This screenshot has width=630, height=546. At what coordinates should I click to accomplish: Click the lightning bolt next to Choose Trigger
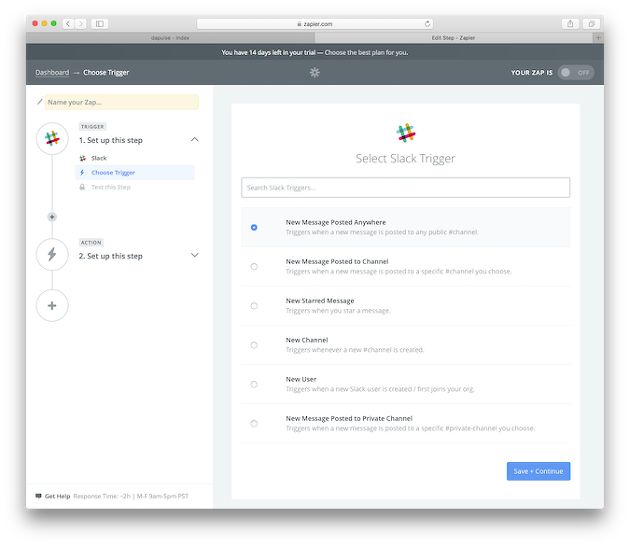[x=82, y=172]
